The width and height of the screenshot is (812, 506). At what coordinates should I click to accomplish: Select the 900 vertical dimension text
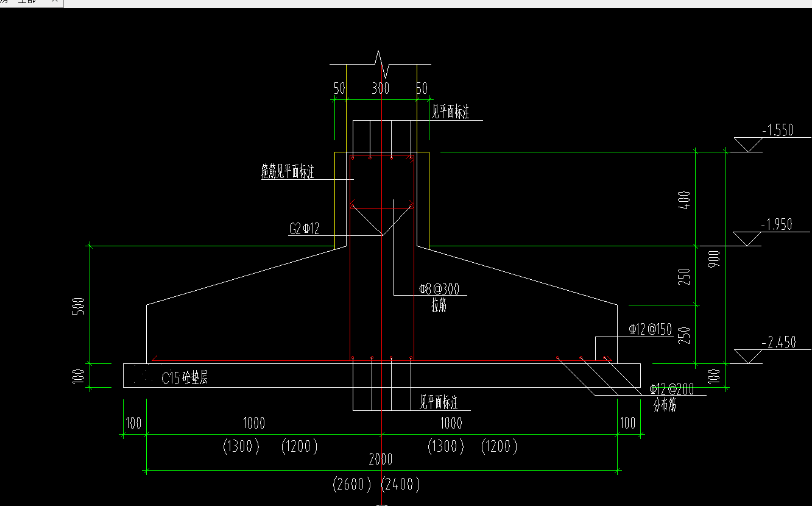715,258
